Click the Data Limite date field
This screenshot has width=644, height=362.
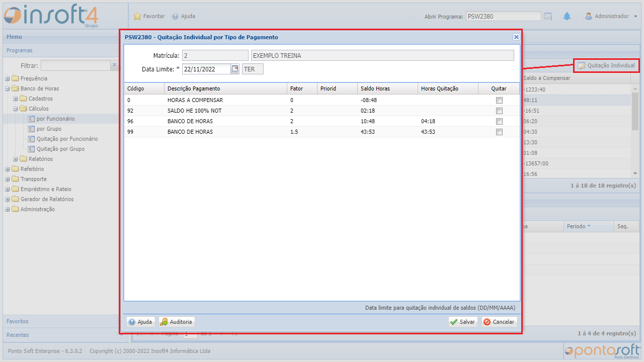point(206,69)
